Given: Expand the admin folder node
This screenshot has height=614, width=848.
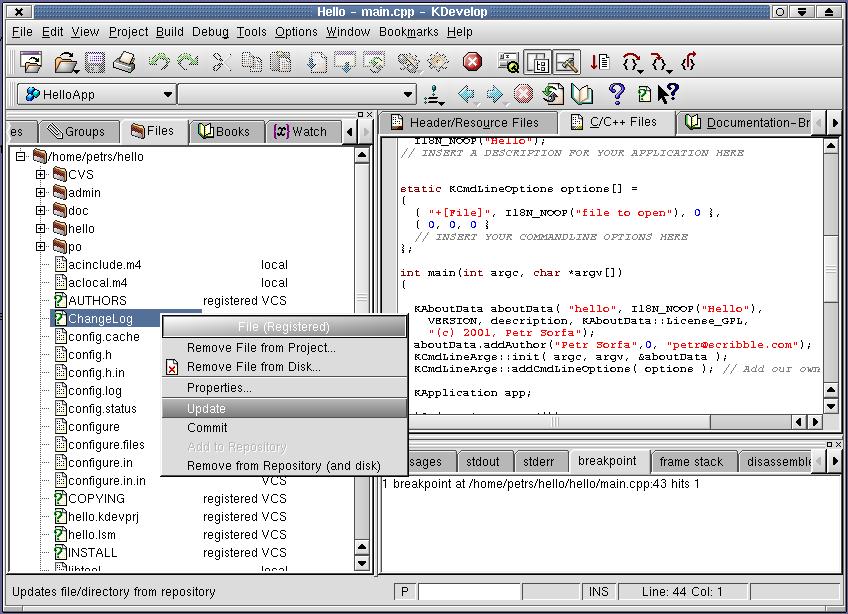Looking at the screenshot, I should (x=41, y=193).
